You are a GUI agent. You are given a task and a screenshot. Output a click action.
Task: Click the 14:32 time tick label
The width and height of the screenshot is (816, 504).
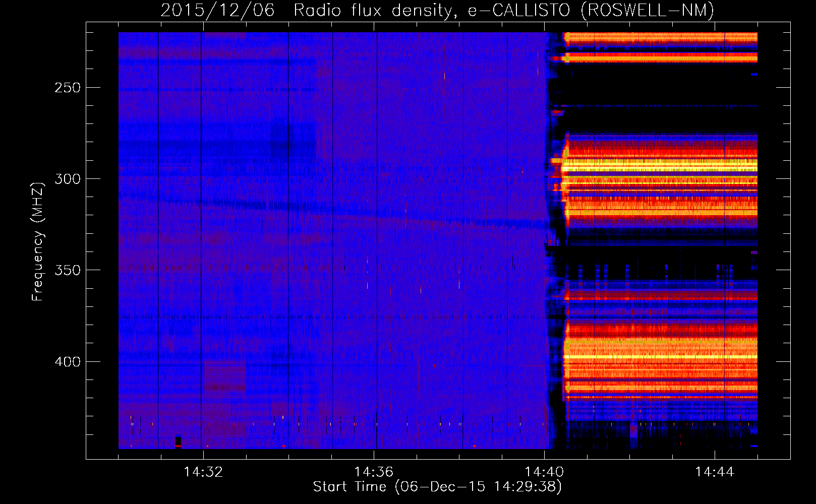click(x=203, y=472)
